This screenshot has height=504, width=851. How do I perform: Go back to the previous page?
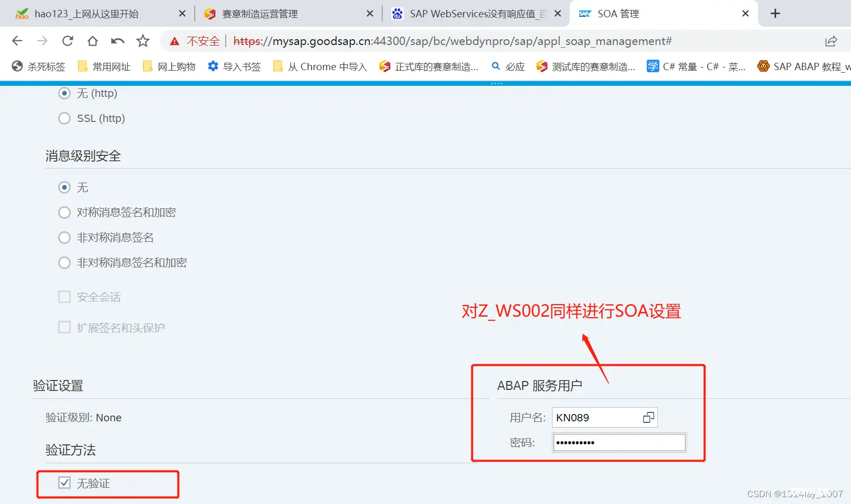pyautogui.click(x=17, y=41)
